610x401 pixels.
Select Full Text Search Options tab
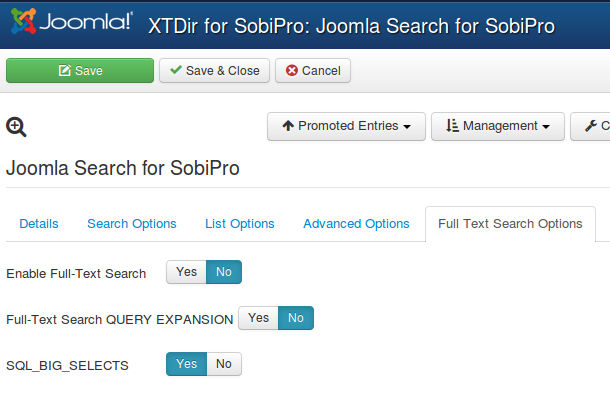(510, 224)
